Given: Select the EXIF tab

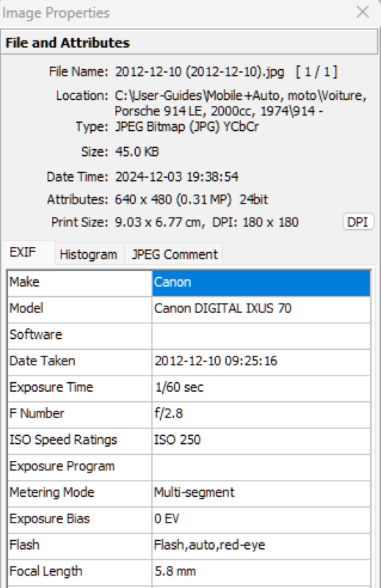Looking at the screenshot, I should pos(23,253).
